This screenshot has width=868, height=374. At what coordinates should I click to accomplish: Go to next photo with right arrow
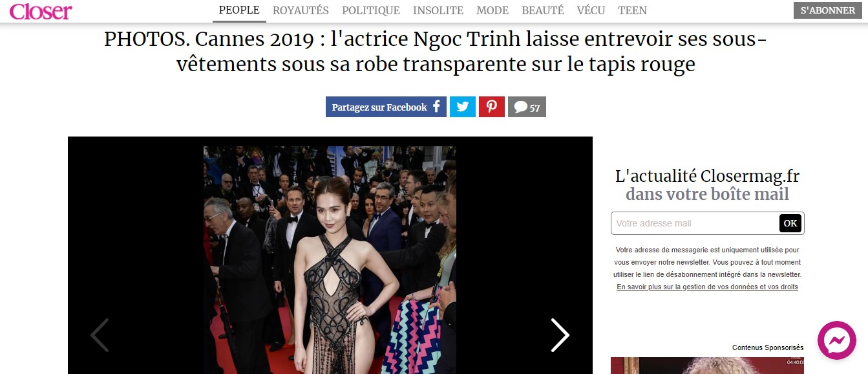[x=560, y=335]
